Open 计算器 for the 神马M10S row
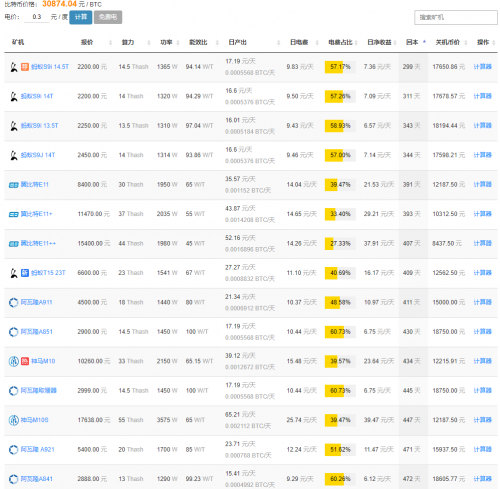This screenshot has width=500, height=489. point(482,420)
